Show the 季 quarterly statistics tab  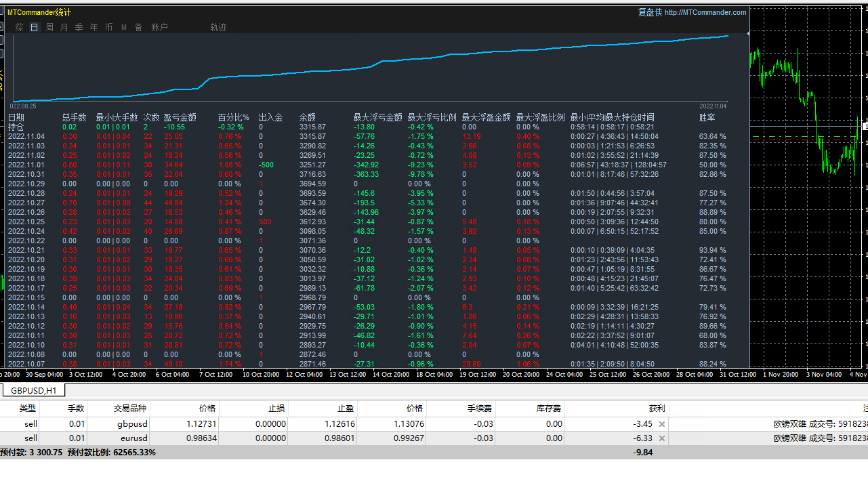(x=79, y=27)
